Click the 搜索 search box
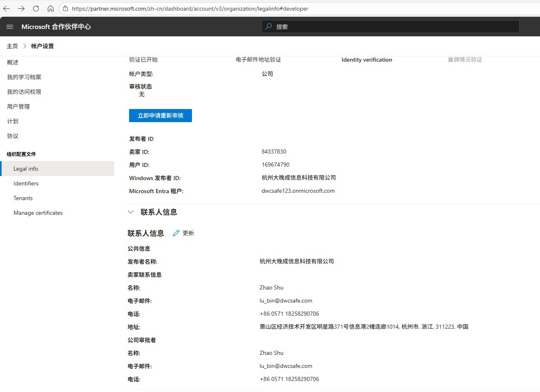540x392 pixels. coord(390,27)
